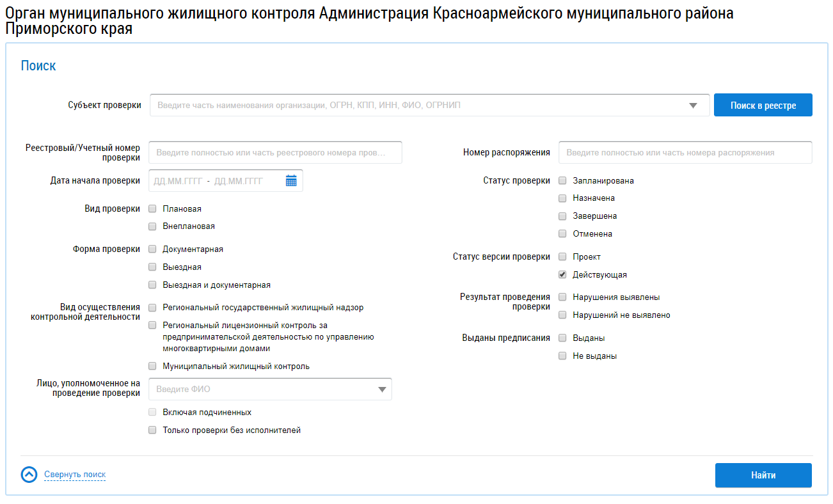833x504 pixels.
Task: Enable the Внеплановая checkbox
Action: click(x=152, y=226)
